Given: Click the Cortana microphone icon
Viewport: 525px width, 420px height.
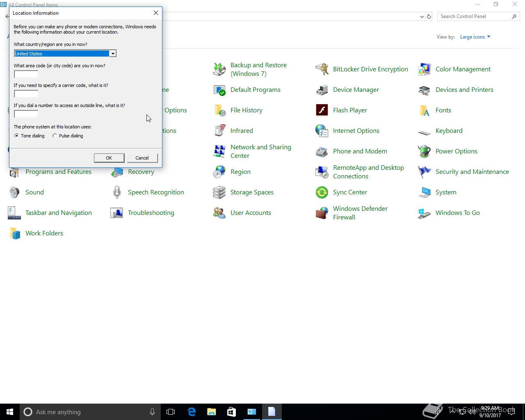Looking at the screenshot, I should 152,412.
